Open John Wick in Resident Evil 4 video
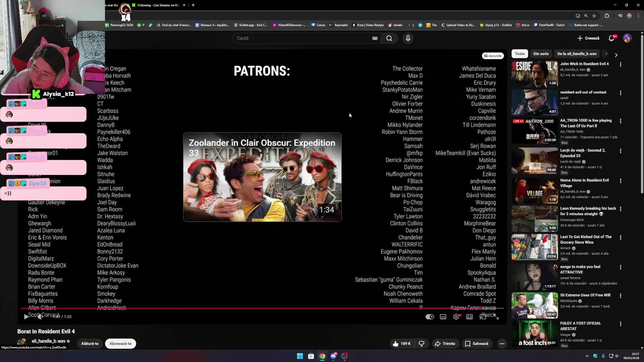The width and height of the screenshot is (644, 362). coord(584,64)
